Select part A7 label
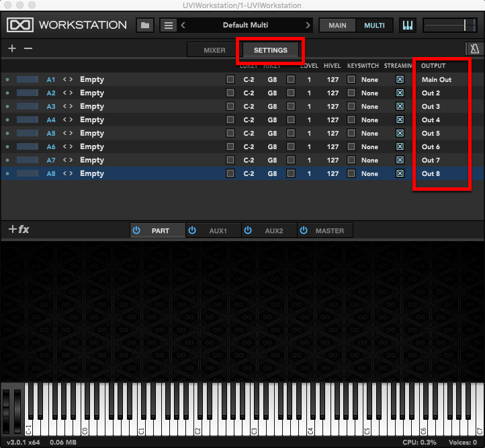 [x=51, y=160]
